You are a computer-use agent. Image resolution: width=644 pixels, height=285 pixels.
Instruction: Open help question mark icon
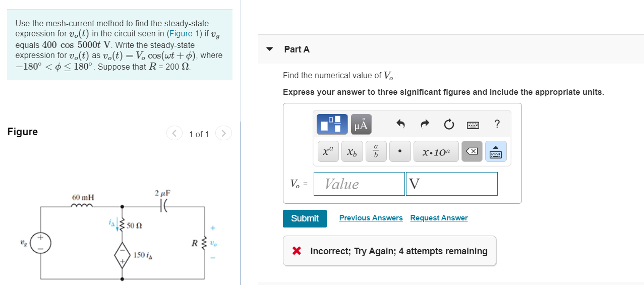click(497, 124)
